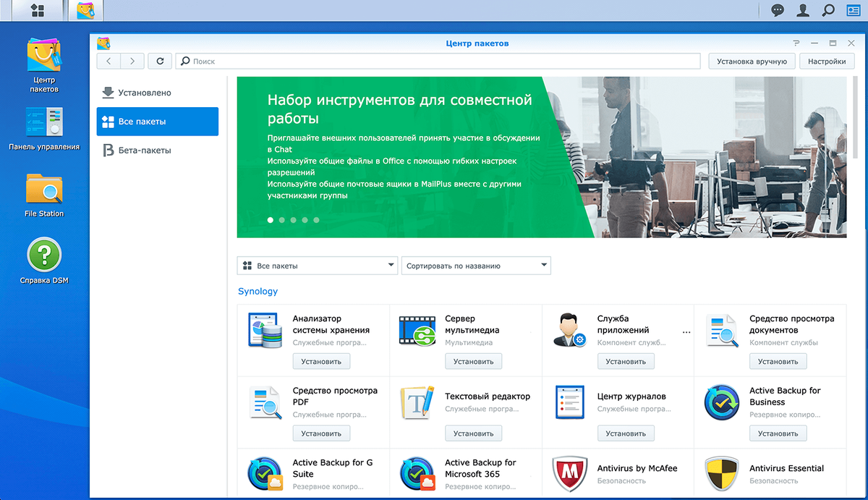The height and width of the screenshot is (500, 868).
Task: Click the Сервер мультимедиа package icon
Action: point(417,331)
